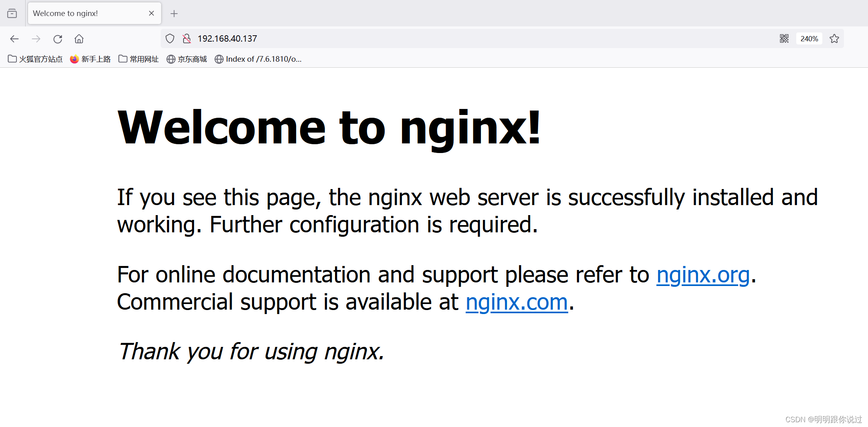This screenshot has width=868, height=427.
Task: Go to the browser home page
Action: 79,39
